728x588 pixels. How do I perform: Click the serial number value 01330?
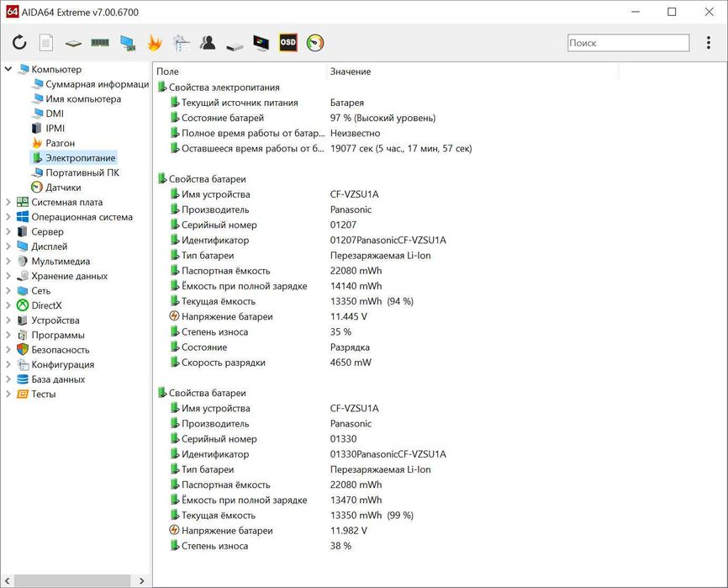click(x=343, y=439)
